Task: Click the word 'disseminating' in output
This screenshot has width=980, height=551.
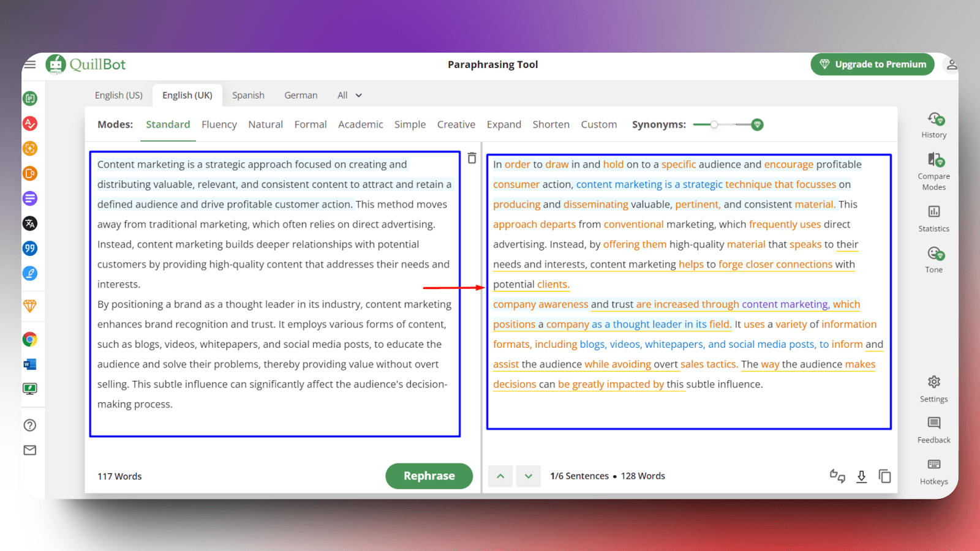Action: point(596,204)
